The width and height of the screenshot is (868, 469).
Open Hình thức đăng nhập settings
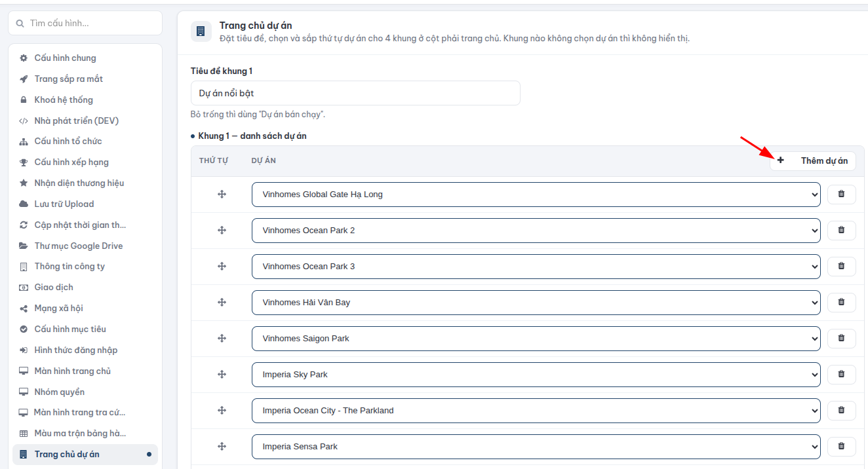click(x=85, y=350)
